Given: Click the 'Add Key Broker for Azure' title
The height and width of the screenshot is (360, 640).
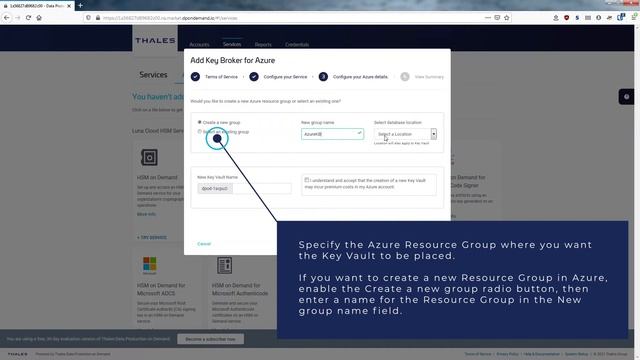Looking at the screenshot, I should pos(233,60).
